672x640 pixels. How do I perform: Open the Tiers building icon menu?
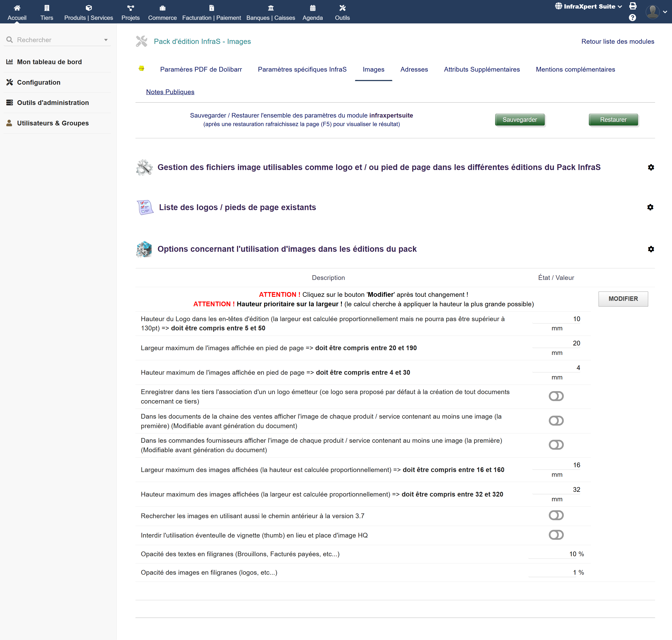(47, 8)
